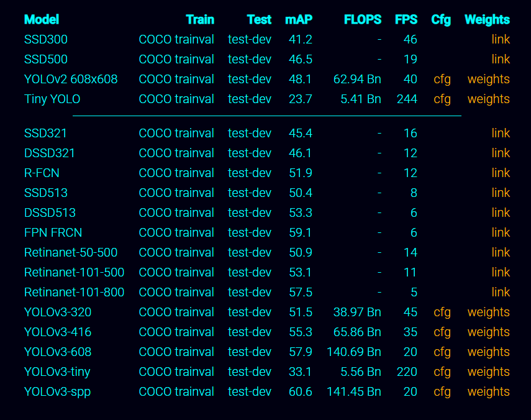Open the SSD513 link
The image size is (531, 420).
tap(501, 193)
